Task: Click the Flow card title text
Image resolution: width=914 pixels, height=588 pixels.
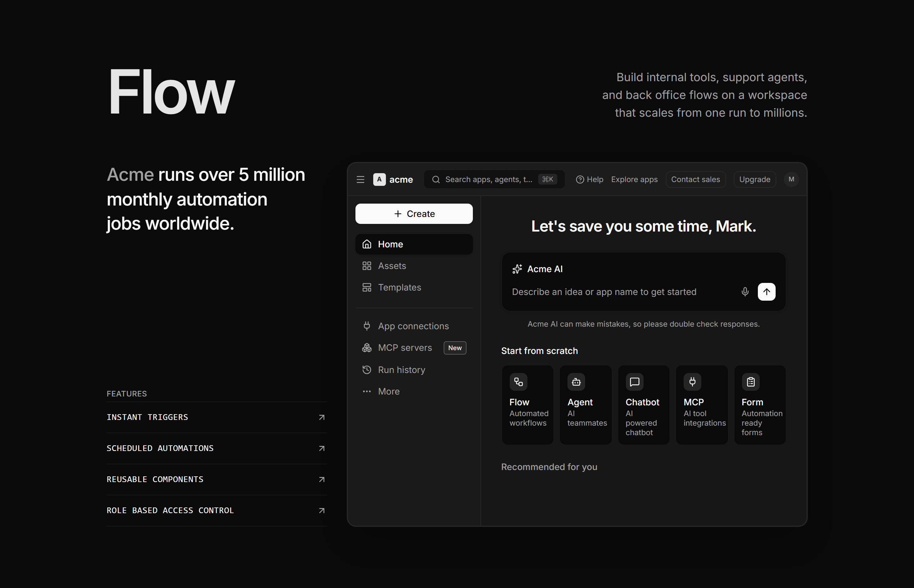Action: tap(519, 402)
